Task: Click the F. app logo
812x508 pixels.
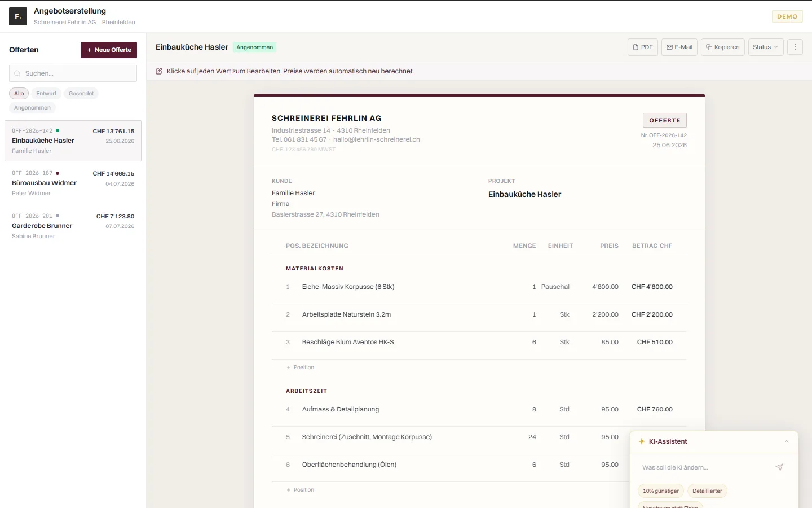Action: (18, 16)
